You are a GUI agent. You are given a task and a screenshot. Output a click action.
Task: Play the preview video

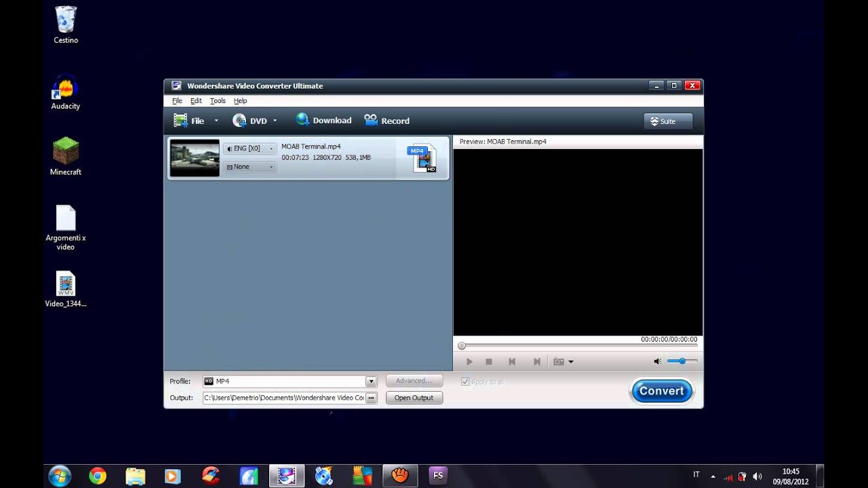[469, 362]
